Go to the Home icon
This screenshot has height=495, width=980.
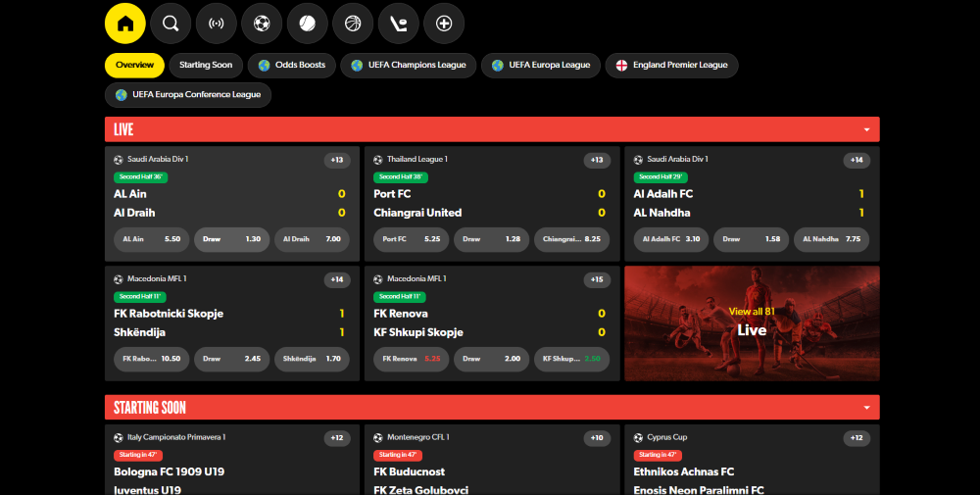(x=125, y=24)
